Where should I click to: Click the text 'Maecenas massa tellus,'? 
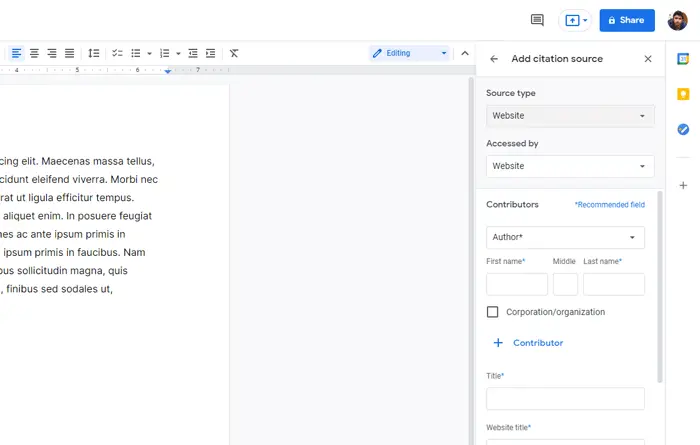[98, 161]
